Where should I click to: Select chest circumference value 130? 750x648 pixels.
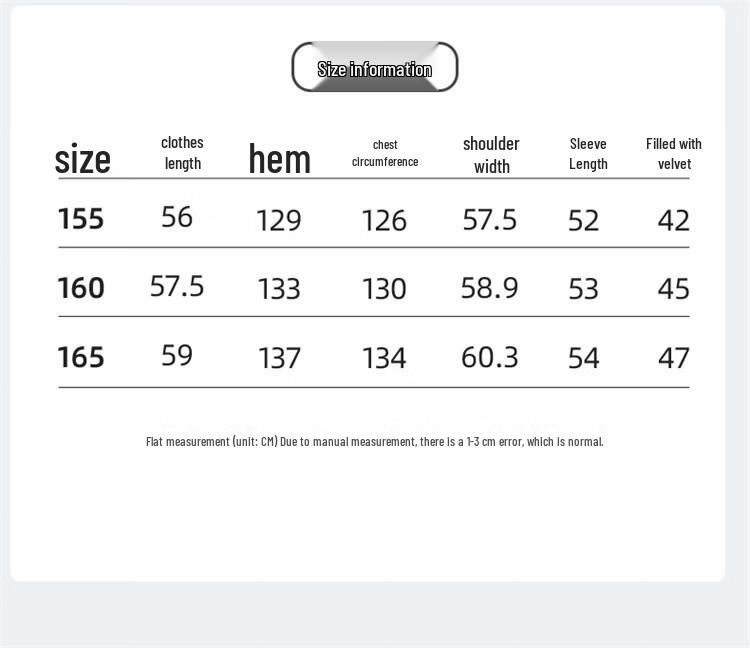[384, 289]
